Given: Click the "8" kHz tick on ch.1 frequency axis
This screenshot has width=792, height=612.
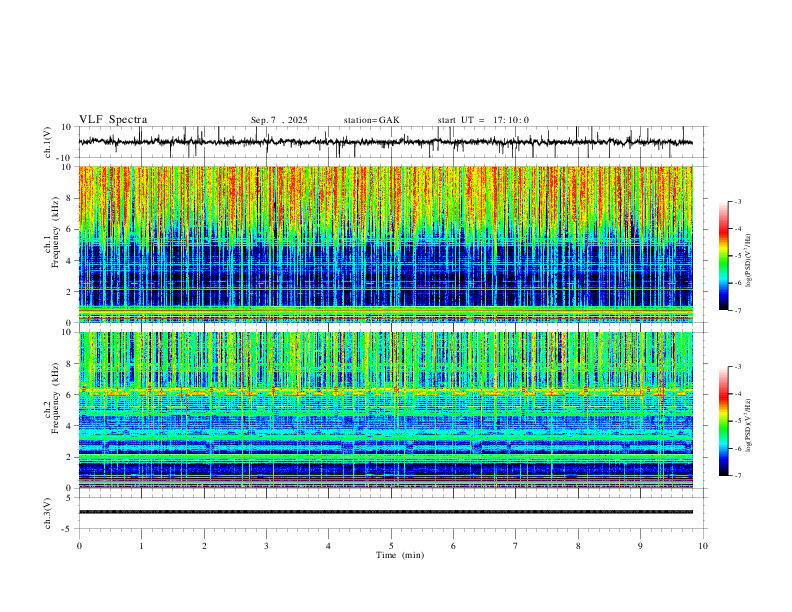Looking at the screenshot, I should pos(70,198).
